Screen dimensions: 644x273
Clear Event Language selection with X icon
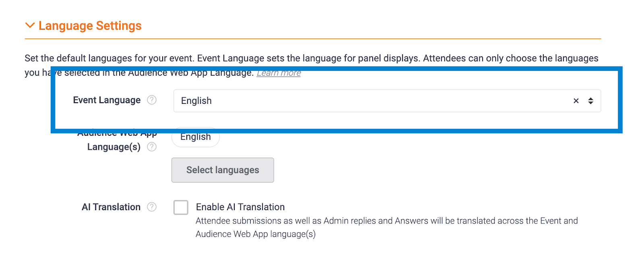tap(576, 101)
